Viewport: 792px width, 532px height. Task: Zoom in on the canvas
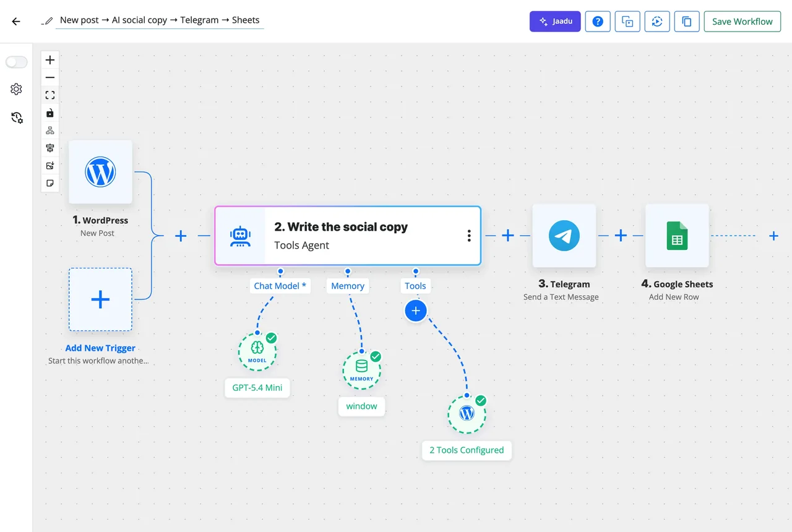point(50,60)
